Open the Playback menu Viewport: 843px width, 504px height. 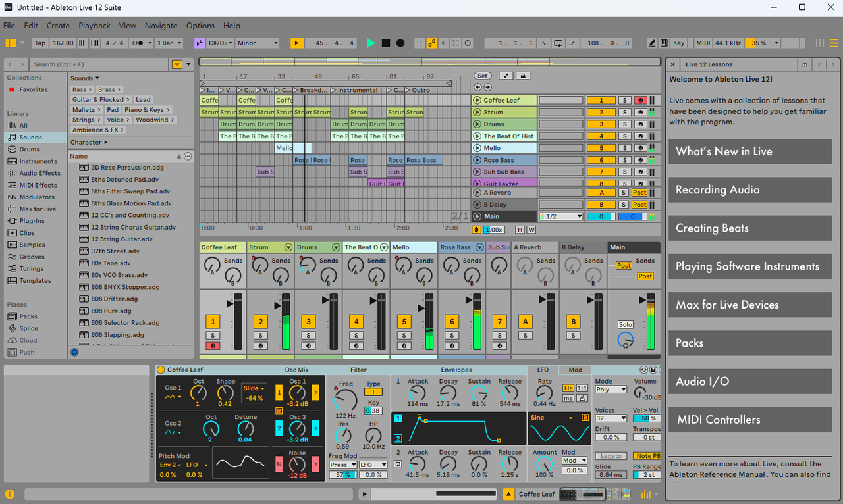[x=95, y=26]
